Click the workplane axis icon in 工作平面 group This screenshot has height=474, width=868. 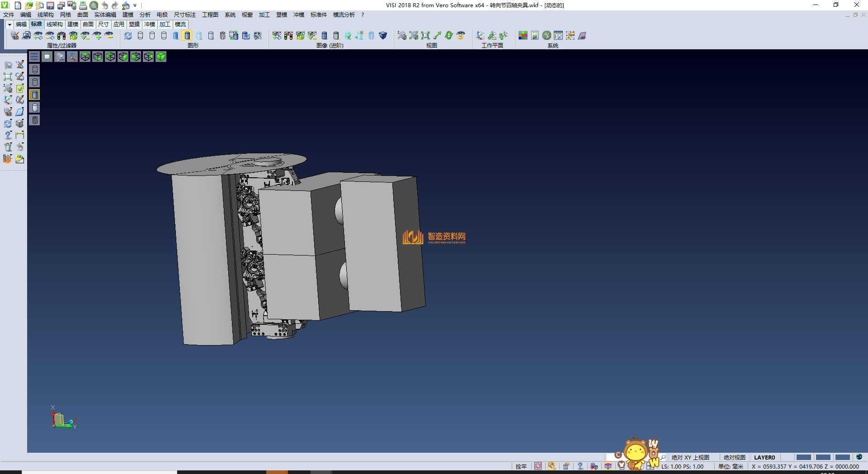(x=480, y=36)
